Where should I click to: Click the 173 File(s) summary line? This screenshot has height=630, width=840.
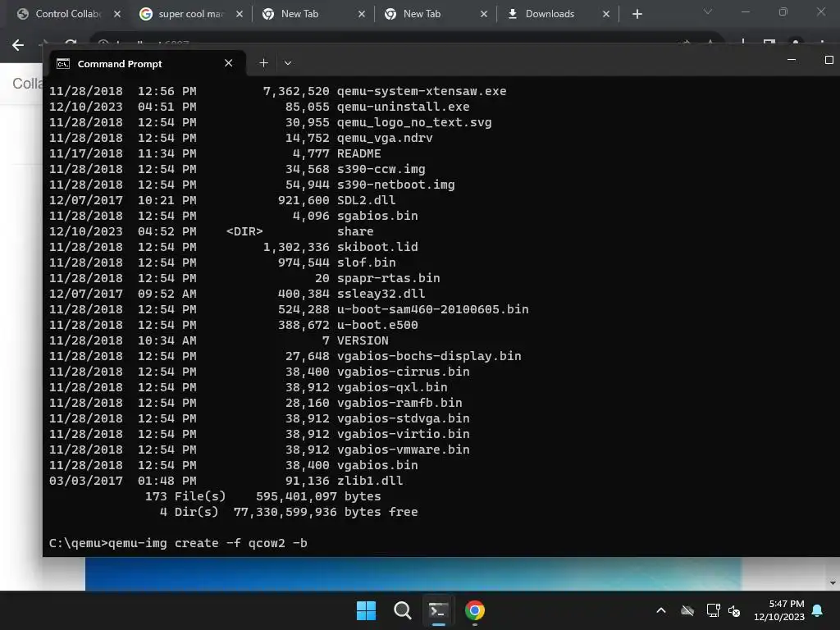click(263, 496)
